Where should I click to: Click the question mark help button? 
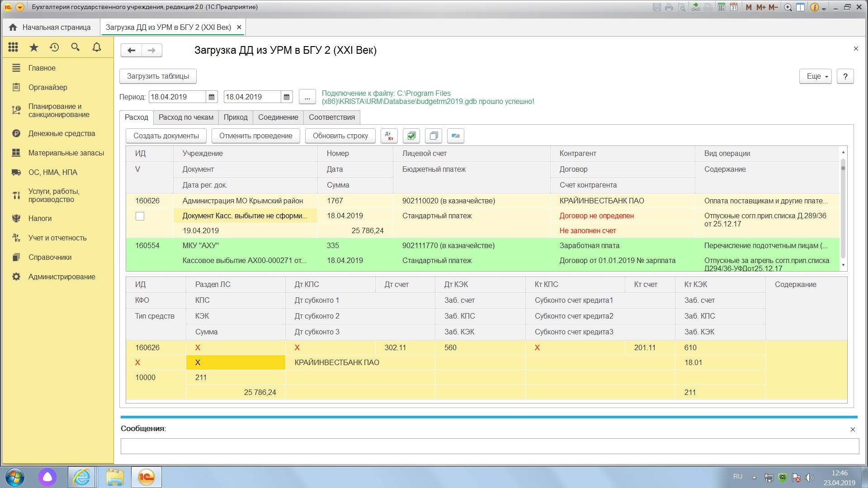[845, 76]
